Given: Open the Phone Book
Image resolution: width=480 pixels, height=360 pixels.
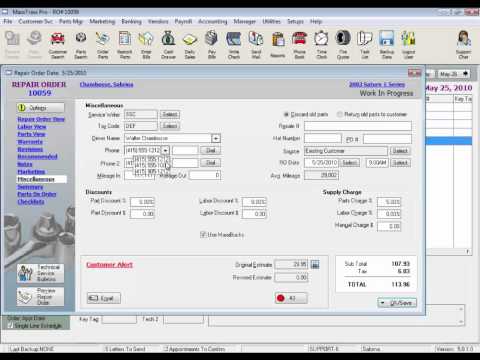Looking at the screenshot, I should 299,45.
